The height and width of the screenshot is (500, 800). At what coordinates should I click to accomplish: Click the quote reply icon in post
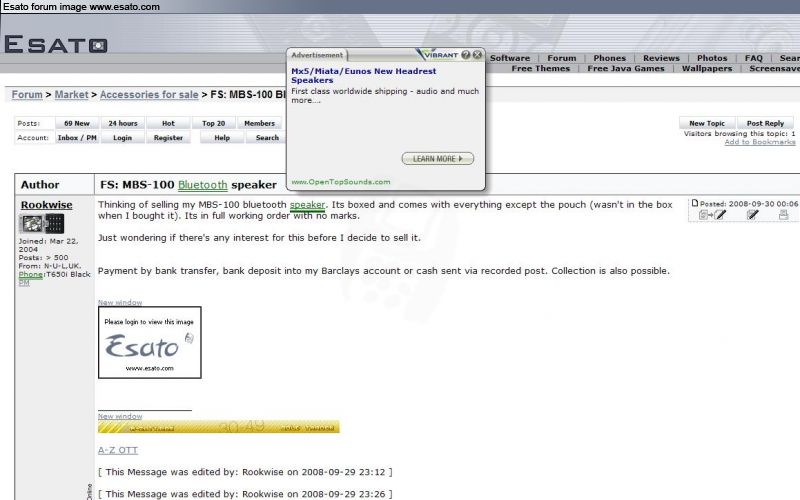[x=713, y=215]
